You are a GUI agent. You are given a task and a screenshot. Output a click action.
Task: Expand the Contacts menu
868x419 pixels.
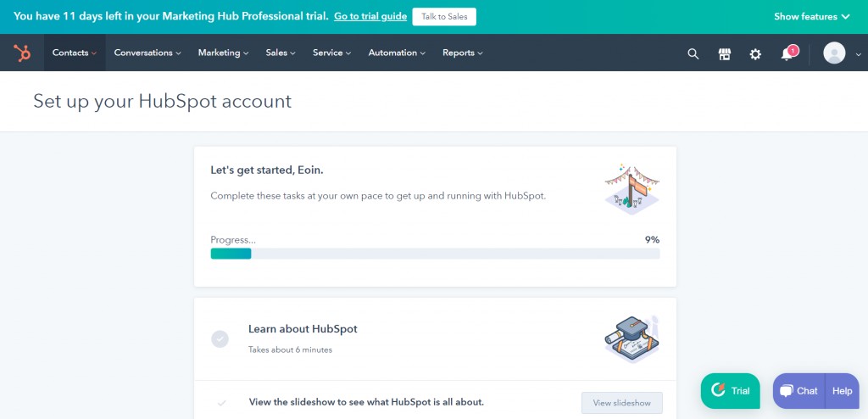coord(75,53)
